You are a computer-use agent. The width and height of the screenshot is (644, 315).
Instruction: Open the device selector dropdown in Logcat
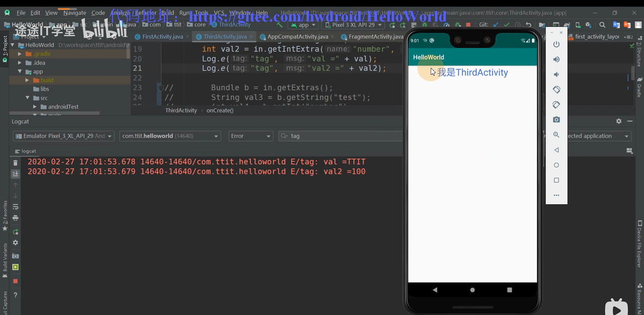click(64, 136)
